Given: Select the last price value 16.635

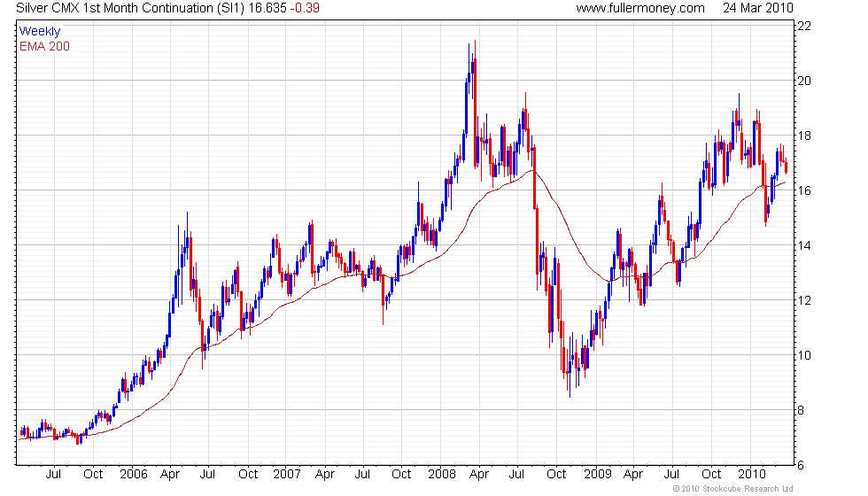Looking at the screenshot, I should point(267,8).
